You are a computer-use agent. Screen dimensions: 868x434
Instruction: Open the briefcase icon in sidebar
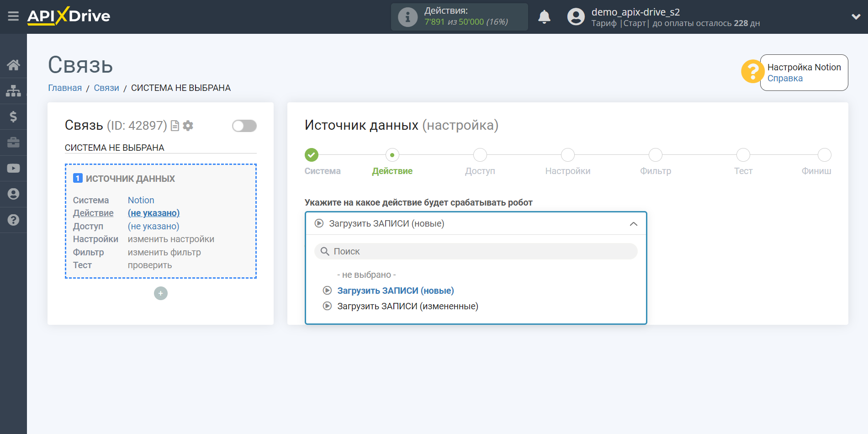[x=13, y=143]
